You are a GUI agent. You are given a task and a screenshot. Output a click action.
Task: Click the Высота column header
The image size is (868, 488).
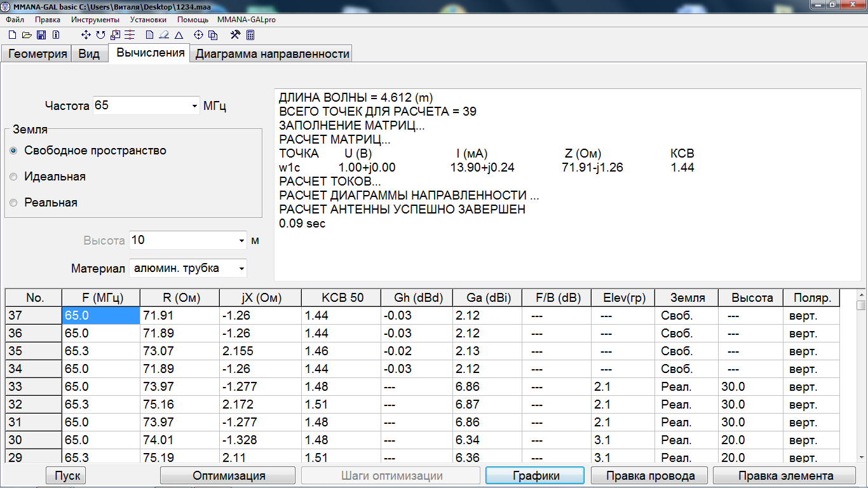coord(751,297)
